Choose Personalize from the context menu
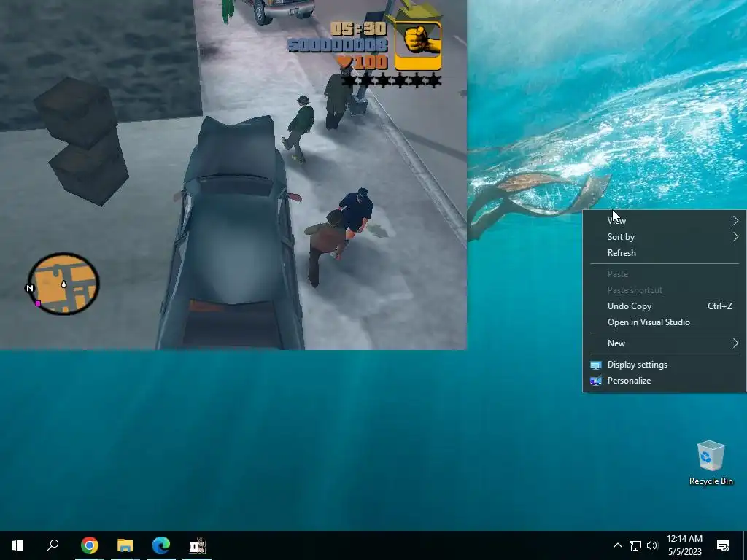Viewport: 747px width, 560px height. pos(665,381)
